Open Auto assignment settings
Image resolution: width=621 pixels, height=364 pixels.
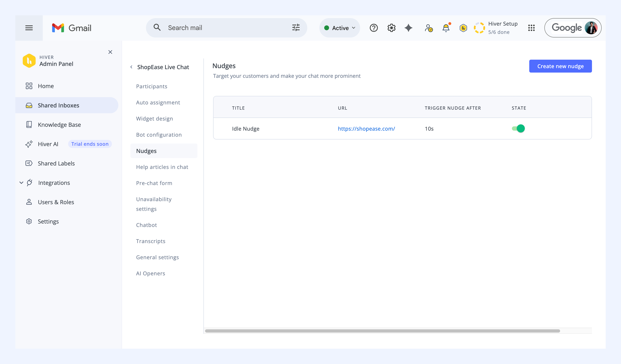(x=158, y=102)
